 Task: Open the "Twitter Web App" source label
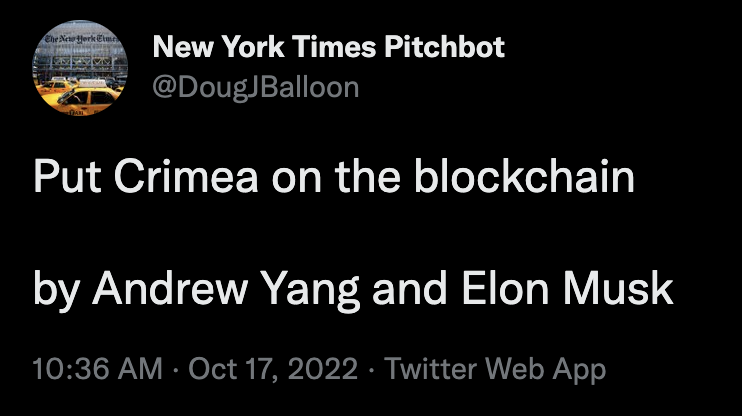pyautogui.click(x=495, y=370)
